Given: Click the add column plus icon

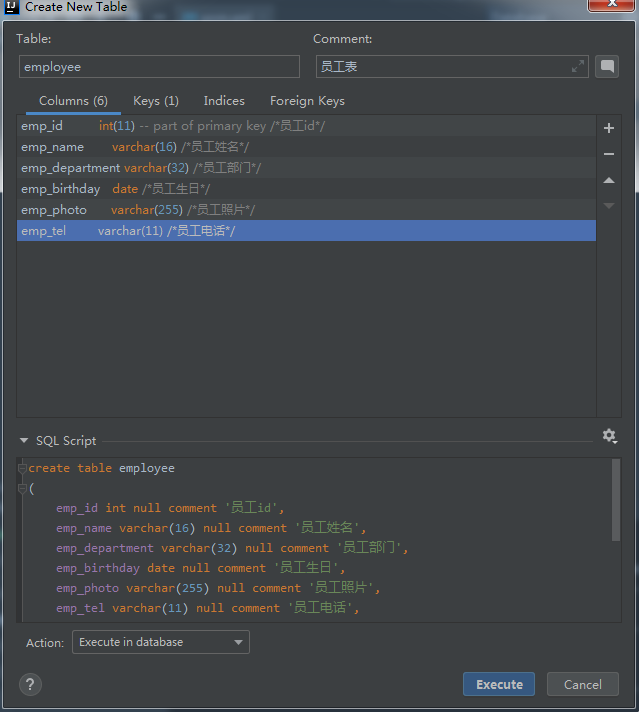Looking at the screenshot, I should coord(609,128).
